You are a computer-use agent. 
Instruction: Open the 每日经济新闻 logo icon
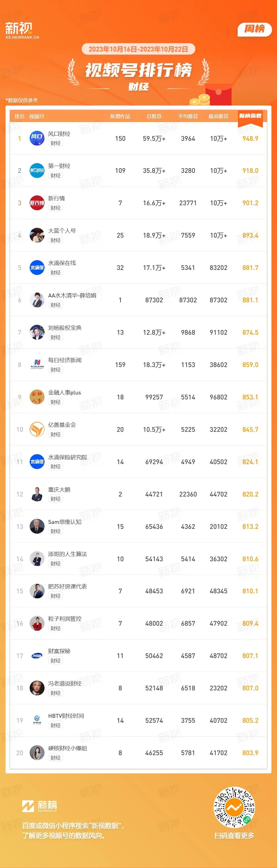[37, 365]
